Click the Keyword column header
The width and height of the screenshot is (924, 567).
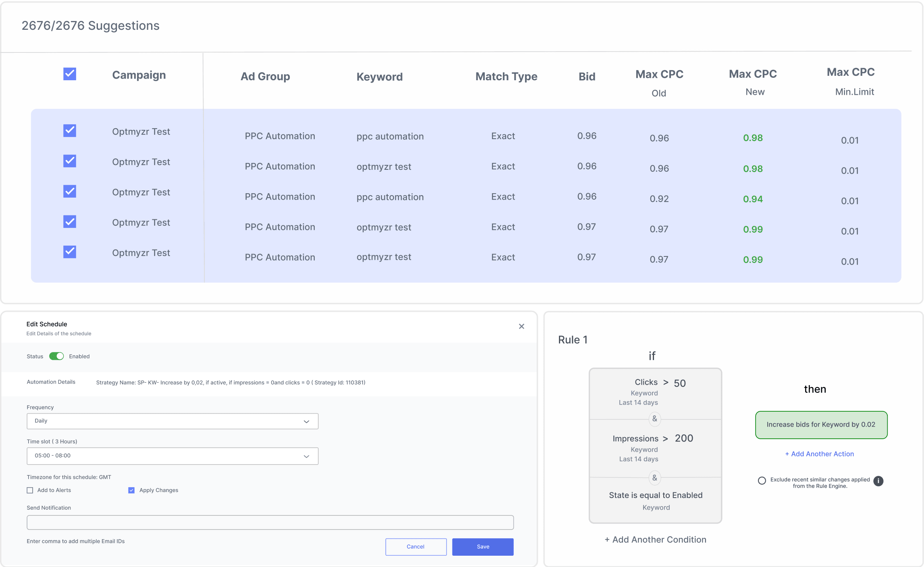[x=379, y=77]
